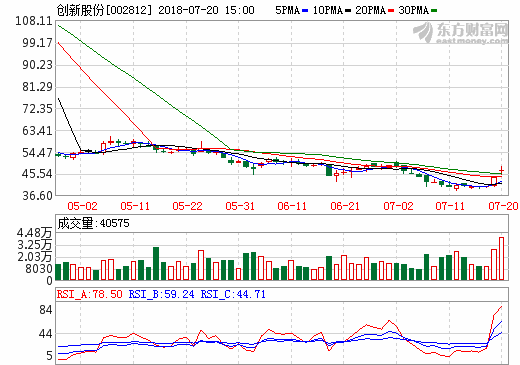520x365 pixels.
Task: Click the 5PMA legend label
Action: (x=288, y=10)
